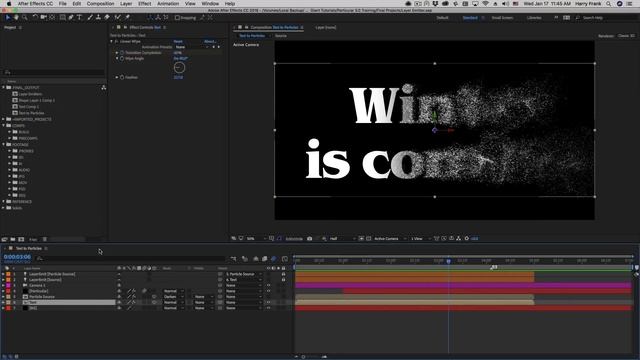Select the Hand tool
The image size is (640, 360).
[16, 18]
